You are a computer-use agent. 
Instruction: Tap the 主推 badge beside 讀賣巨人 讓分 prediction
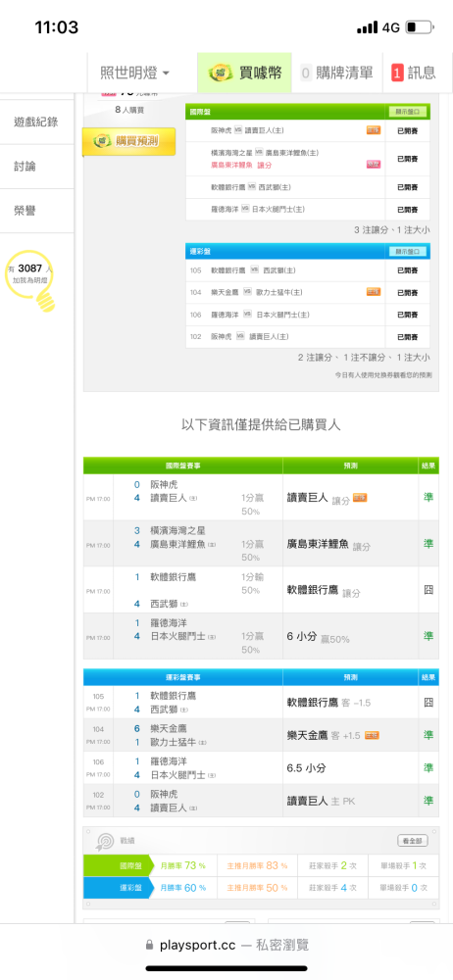coord(360,498)
